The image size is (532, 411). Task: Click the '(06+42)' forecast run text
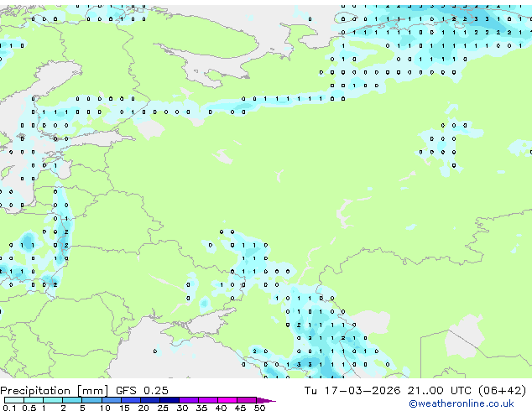pyautogui.click(x=503, y=391)
